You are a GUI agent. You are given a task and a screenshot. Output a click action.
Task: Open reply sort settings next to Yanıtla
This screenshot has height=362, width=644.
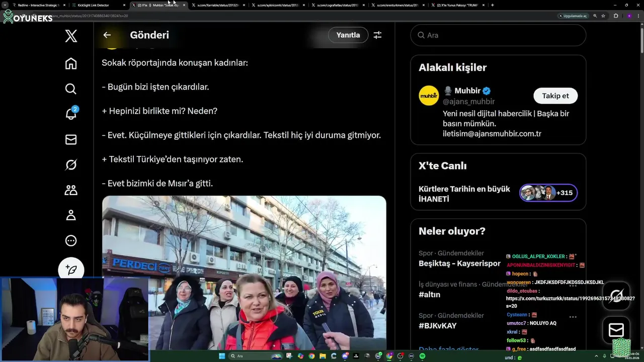tap(377, 35)
